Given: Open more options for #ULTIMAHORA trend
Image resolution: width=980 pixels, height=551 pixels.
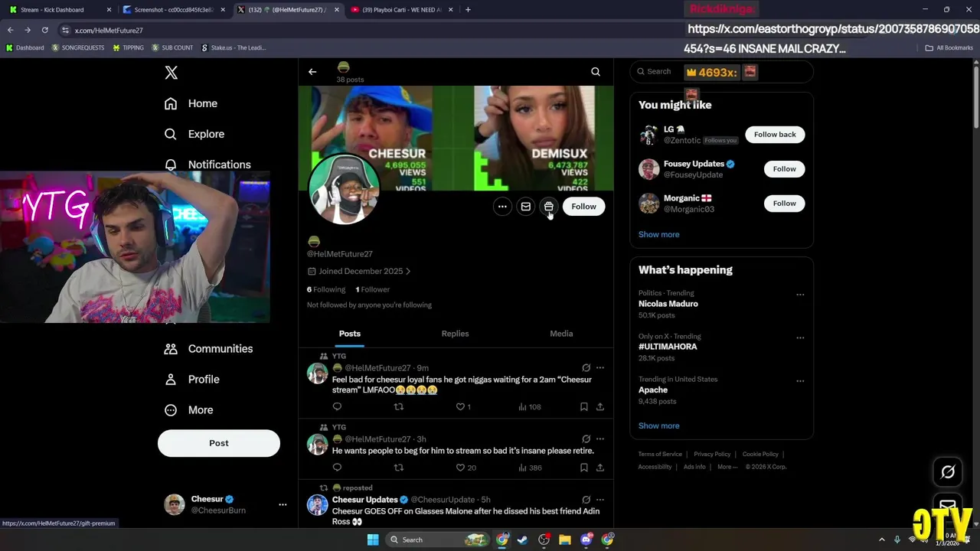Looking at the screenshot, I should tap(800, 337).
